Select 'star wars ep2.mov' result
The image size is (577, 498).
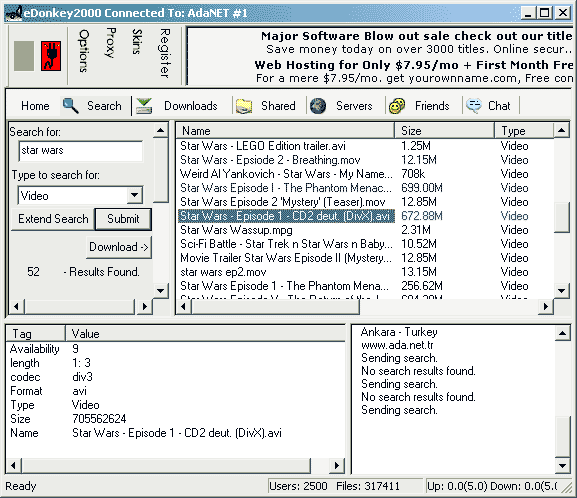(223, 272)
